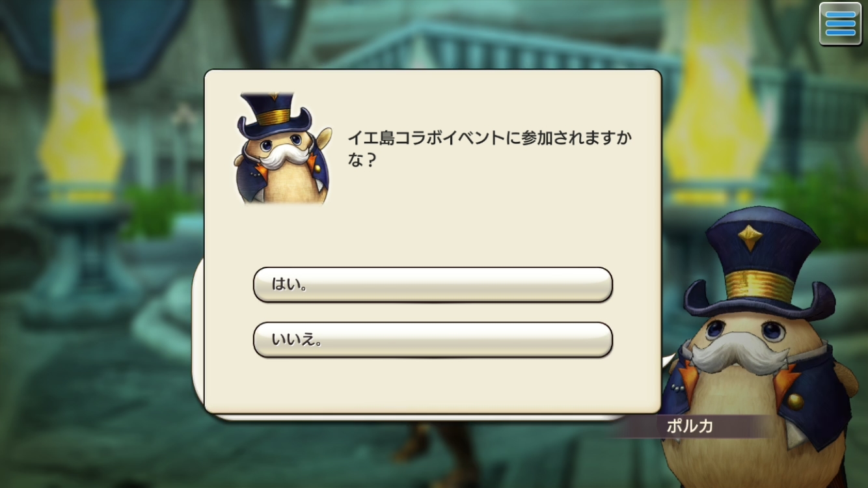Tap the round gold button on Polka's jacket
Screen dimensions: 868x488
795,401
